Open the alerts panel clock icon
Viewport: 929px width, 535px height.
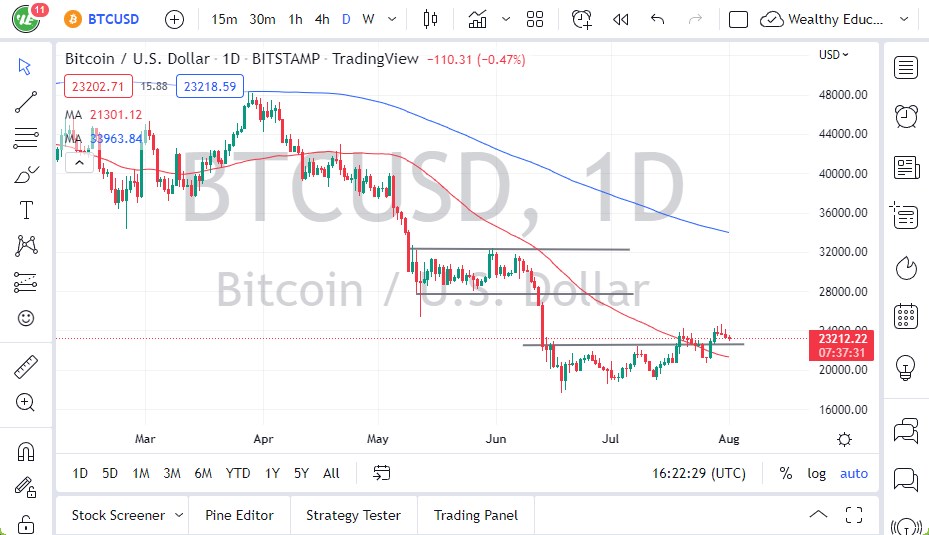click(x=906, y=116)
